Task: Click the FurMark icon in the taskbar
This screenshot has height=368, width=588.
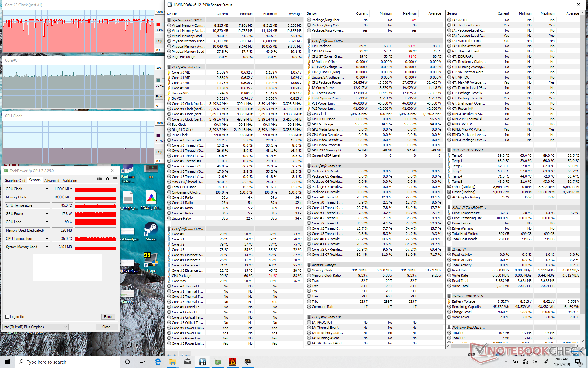Action: tap(233, 362)
